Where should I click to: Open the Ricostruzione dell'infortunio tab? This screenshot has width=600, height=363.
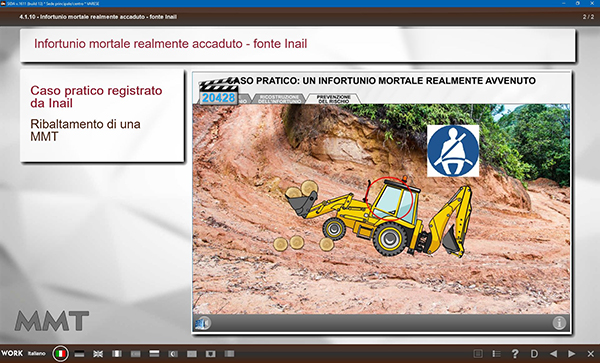[x=280, y=99]
